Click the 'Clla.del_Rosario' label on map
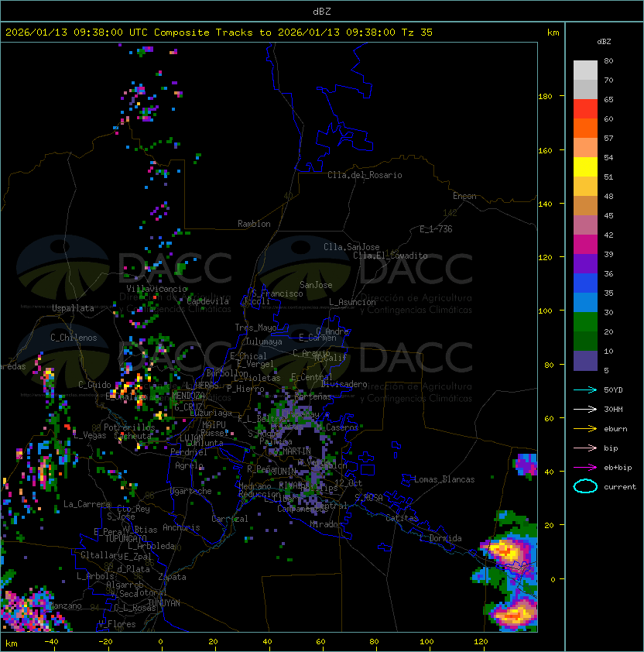 365,175
